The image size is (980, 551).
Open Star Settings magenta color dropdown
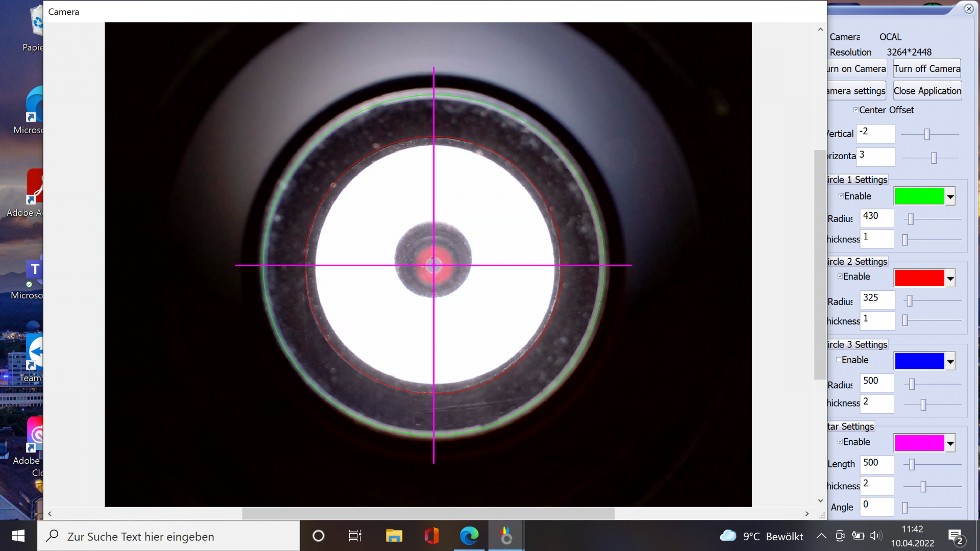[950, 443]
